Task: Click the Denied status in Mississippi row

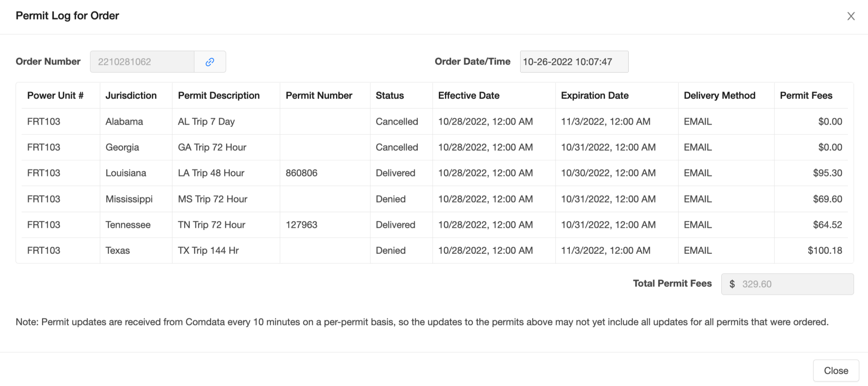Action: coord(391,199)
